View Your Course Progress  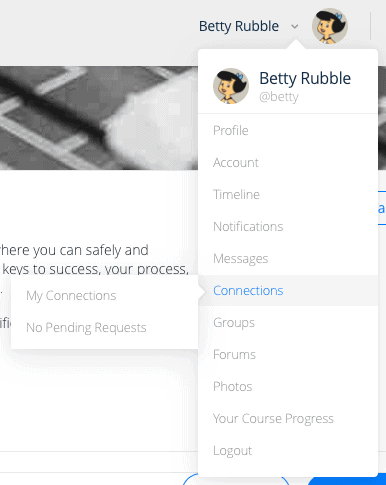point(288,419)
